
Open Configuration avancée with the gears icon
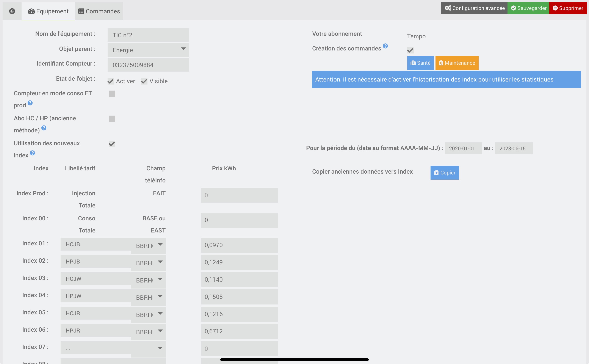(474, 8)
